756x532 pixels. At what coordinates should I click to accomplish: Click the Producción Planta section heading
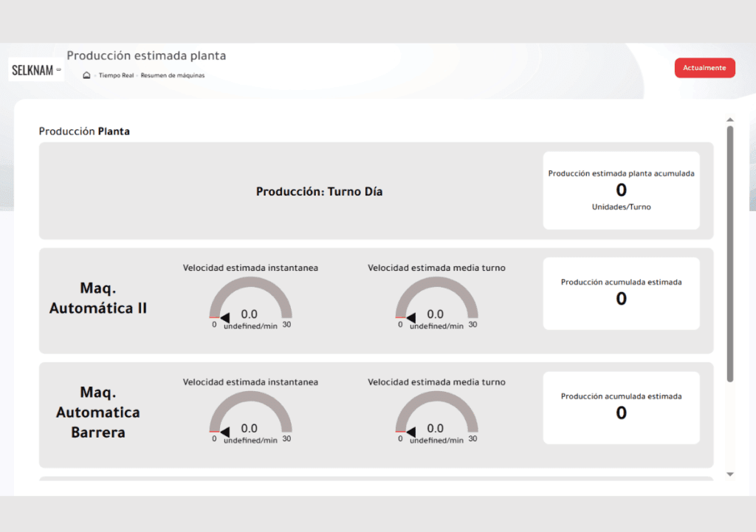click(x=84, y=131)
